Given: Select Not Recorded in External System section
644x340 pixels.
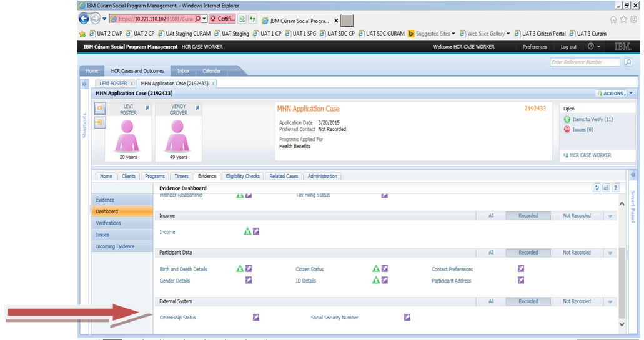Looking at the screenshot, I should (x=577, y=301).
